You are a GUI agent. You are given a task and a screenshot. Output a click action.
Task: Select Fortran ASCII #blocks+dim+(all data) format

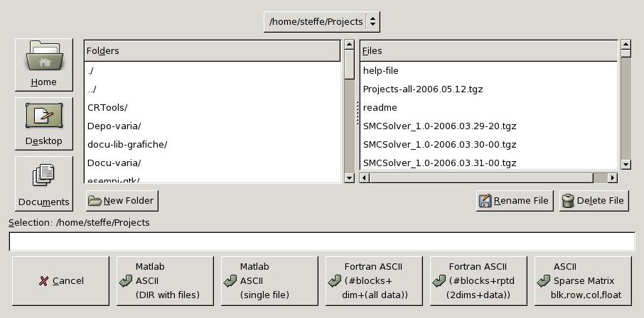[373, 281]
